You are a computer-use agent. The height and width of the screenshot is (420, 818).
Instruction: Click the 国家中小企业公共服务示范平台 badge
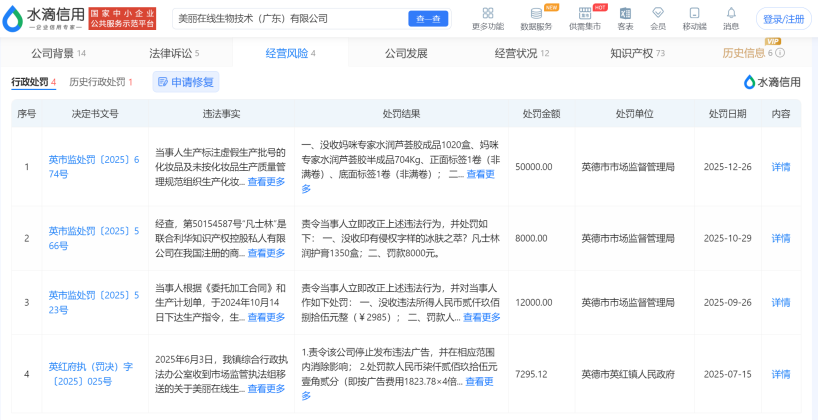tap(123, 19)
